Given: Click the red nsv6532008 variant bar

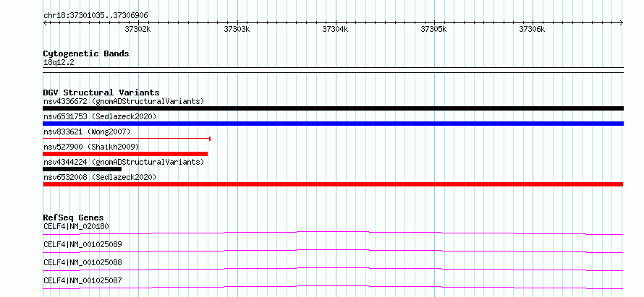Looking at the screenshot, I should tap(333, 184).
